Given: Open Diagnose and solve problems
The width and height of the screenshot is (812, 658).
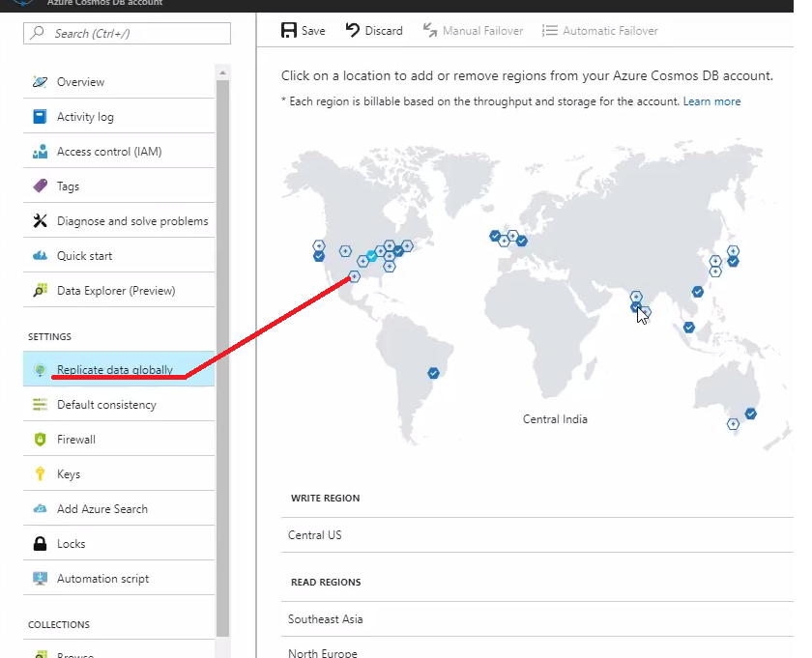Looking at the screenshot, I should click(x=119, y=220).
